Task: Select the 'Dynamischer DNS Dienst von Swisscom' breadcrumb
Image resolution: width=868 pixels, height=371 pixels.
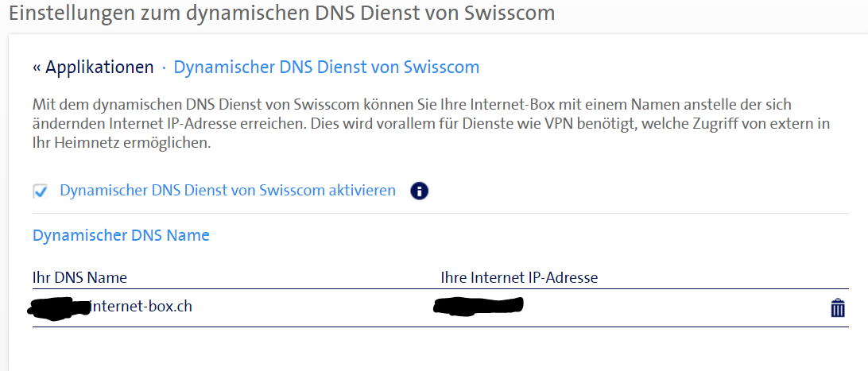Action: click(x=326, y=68)
